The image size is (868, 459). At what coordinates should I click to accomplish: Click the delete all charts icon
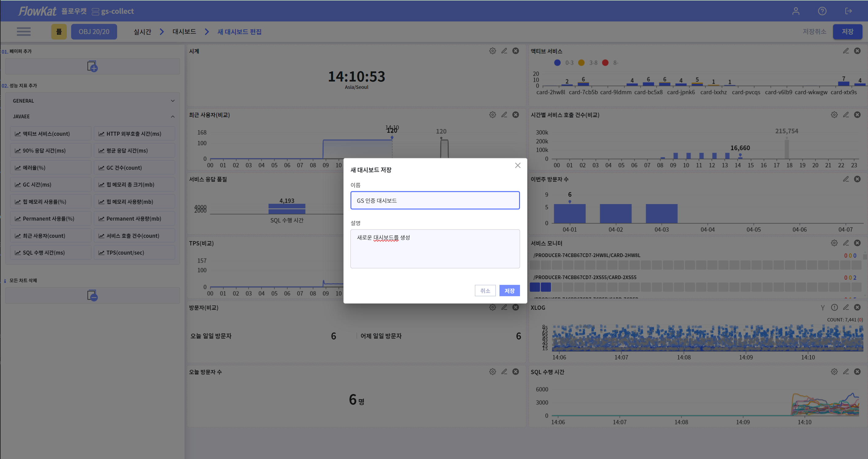(x=92, y=295)
